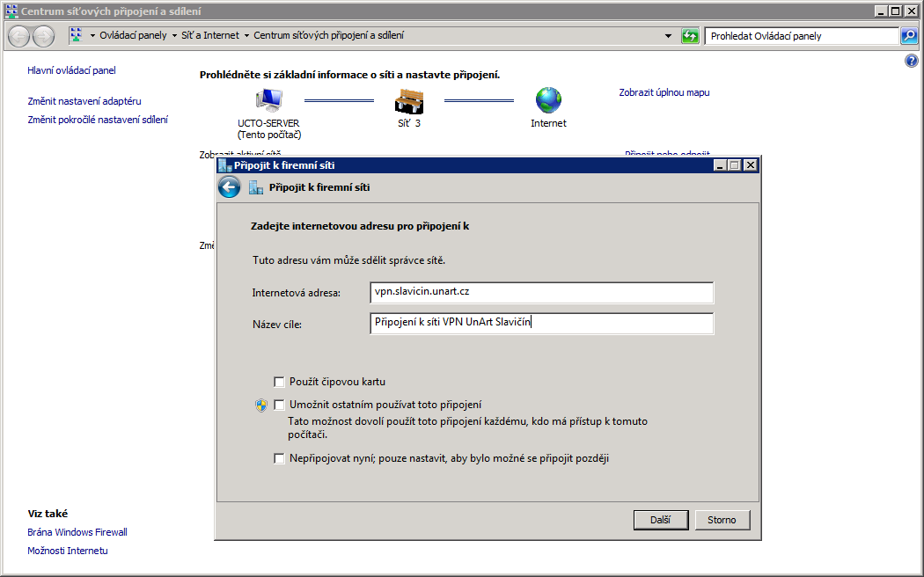Open 'Změnit nastavení adaptéru' link
This screenshot has height=577, width=924.
pos(84,101)
